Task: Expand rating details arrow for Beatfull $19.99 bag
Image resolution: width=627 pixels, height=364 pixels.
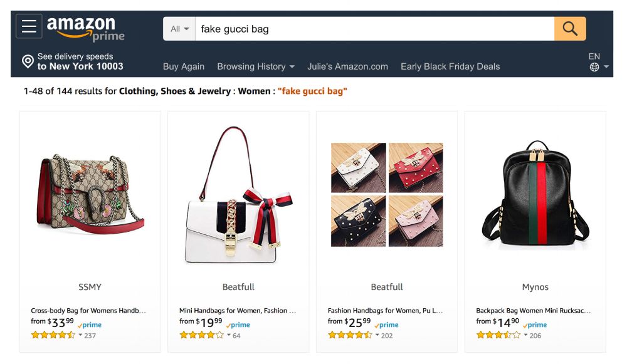Action: (x=229, y=335)
